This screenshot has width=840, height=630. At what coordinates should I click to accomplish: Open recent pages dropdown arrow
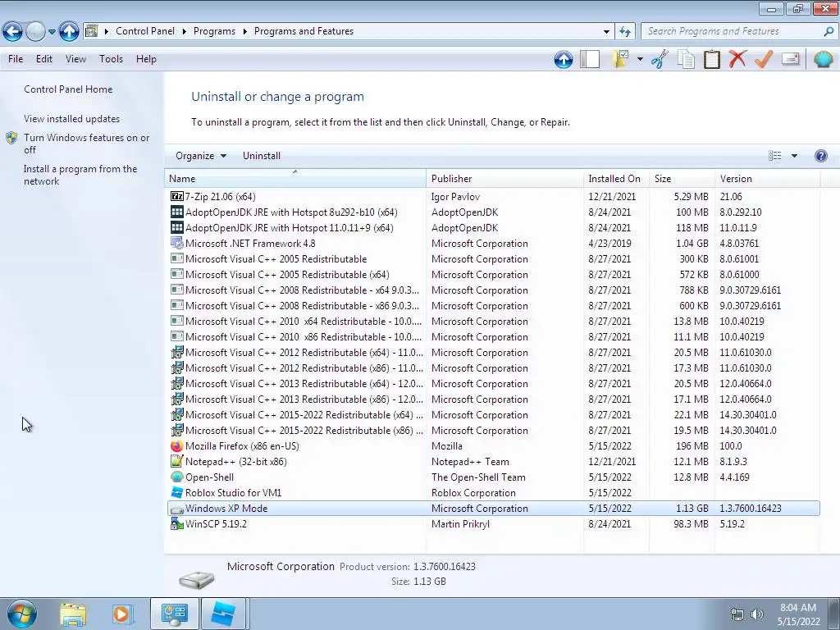[52, 32]
